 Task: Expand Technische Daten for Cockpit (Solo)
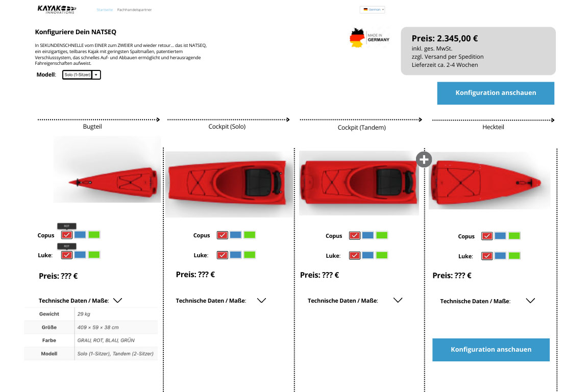pyautogui.click(x=262, y=300)
